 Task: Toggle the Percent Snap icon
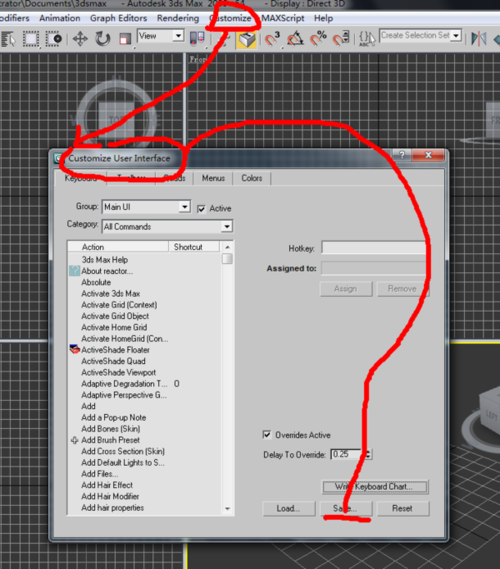pyautogui.click(x=318, y=39)
